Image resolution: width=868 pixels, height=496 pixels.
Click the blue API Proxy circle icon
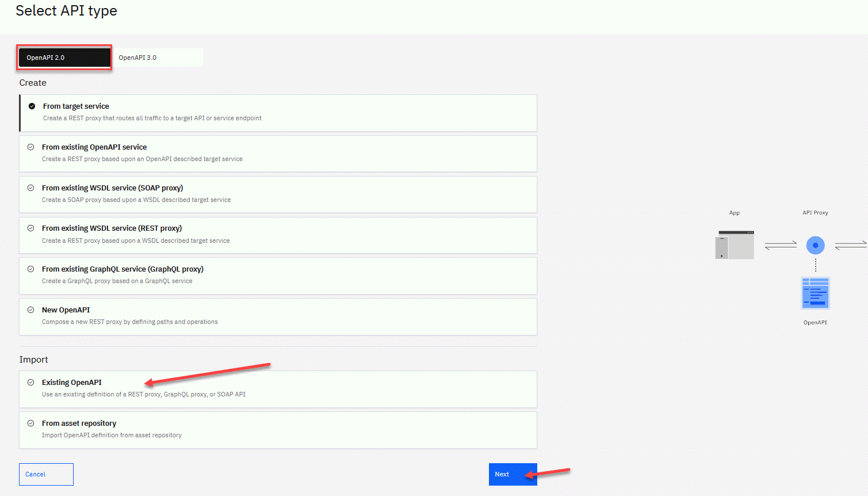815,245
